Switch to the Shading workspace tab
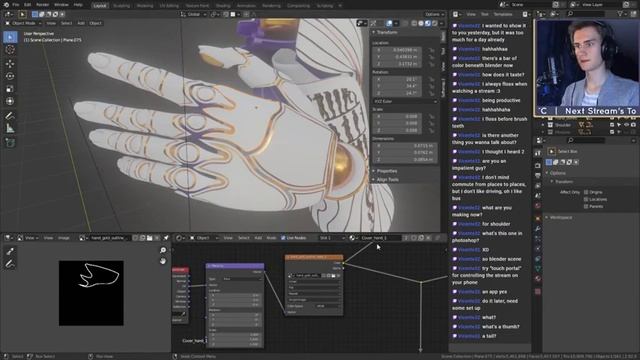 click(x=223, y=6)
